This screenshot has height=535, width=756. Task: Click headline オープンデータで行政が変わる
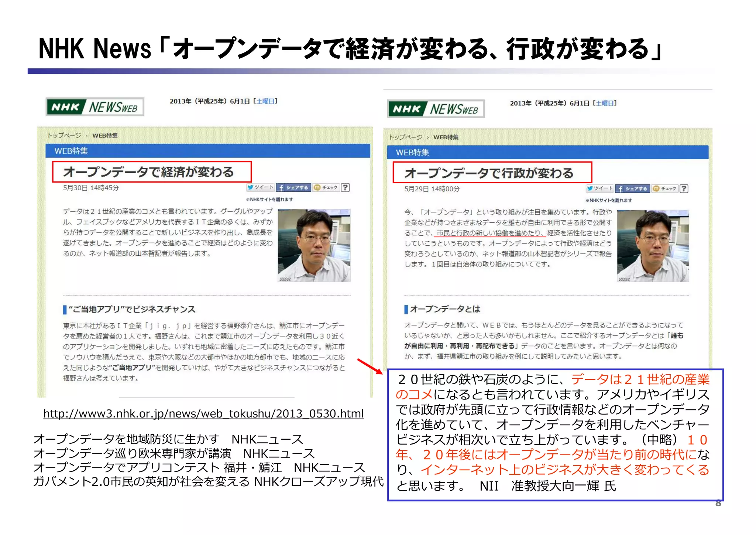pos(489,173)
